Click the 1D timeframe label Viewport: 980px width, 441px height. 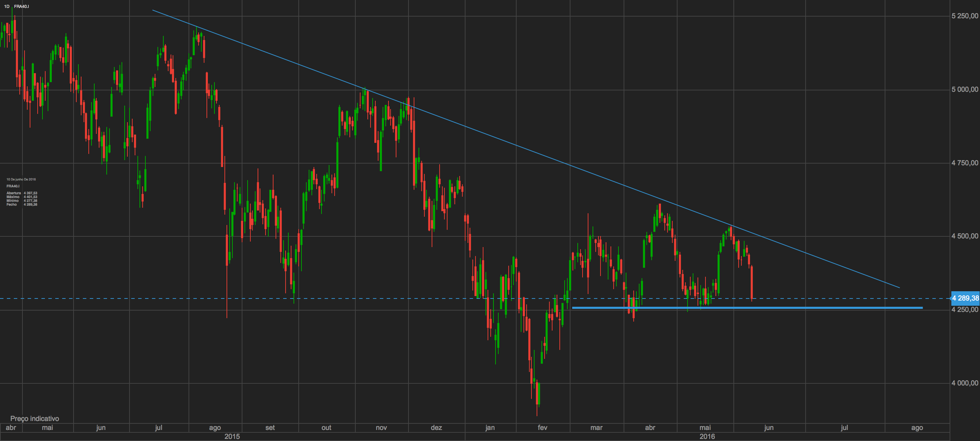click(x=7, y=7)
